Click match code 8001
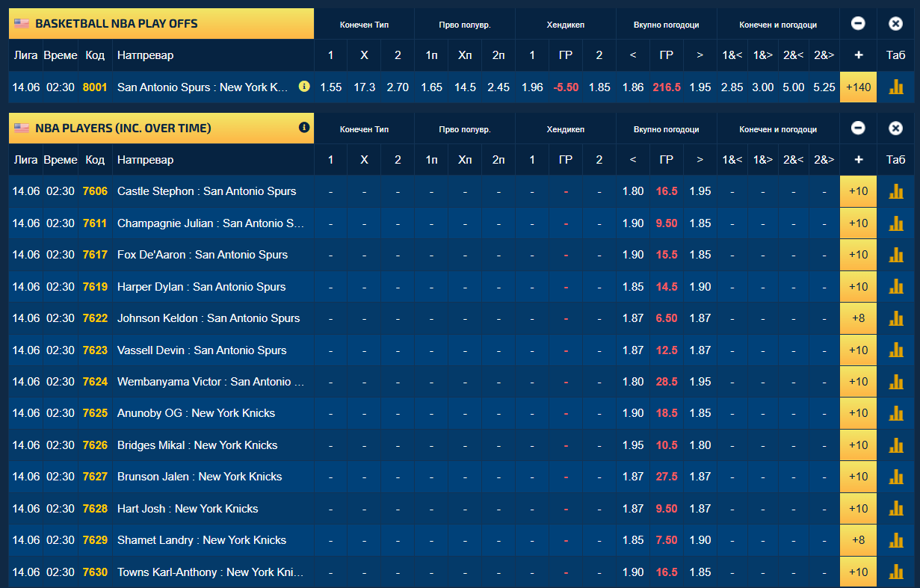Screen dimensions: 920x588 click(95, 87)
